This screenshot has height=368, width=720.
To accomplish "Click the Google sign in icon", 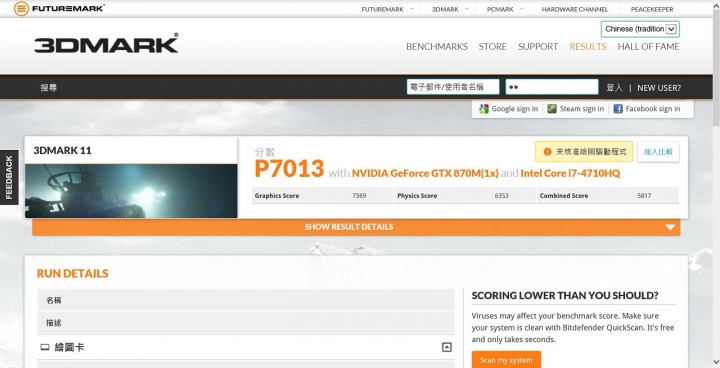I will (484, 109).
